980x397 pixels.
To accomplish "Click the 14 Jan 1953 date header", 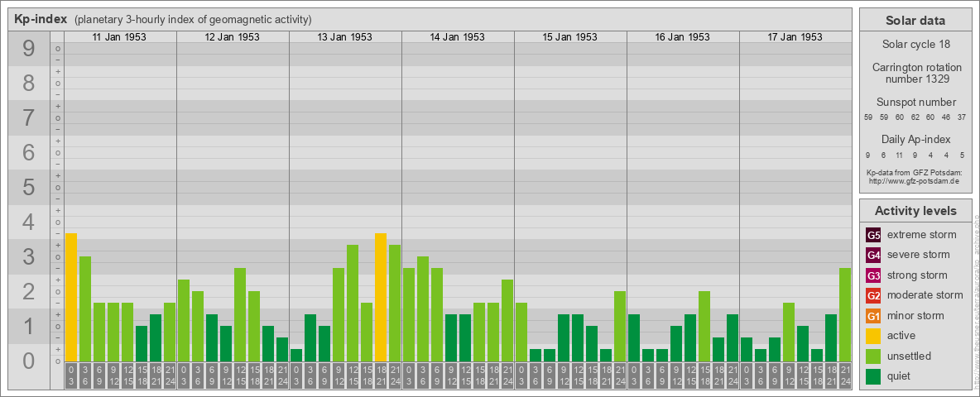I will [457, 37].
